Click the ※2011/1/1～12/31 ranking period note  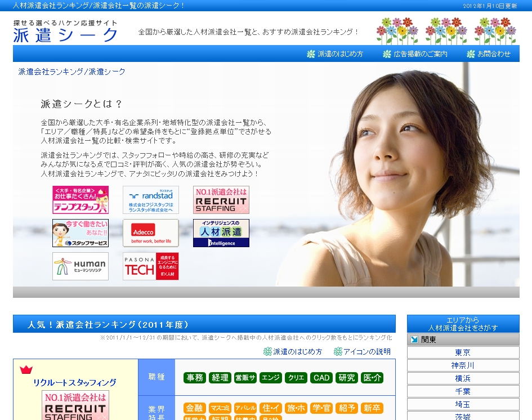[246, 338]
